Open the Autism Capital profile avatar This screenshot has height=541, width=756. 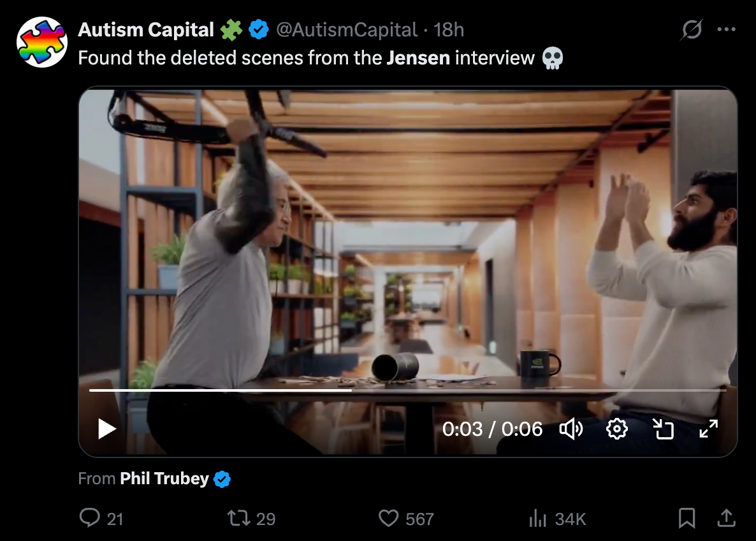coord(41,42)
